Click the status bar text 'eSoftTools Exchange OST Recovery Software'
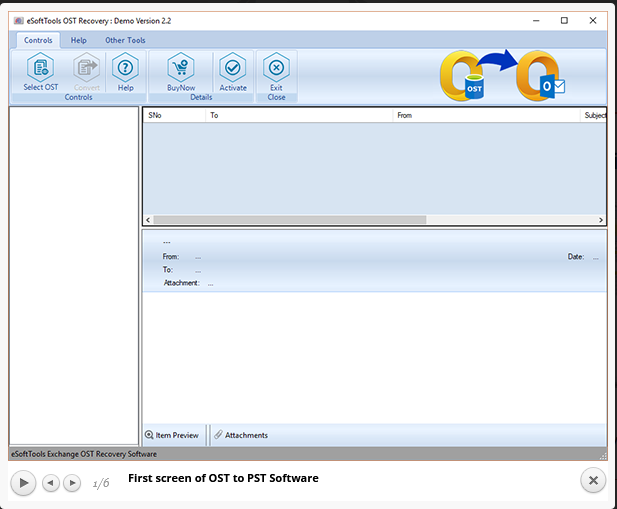The height and width of the screenshot is (509, 617). click(x=84, y=454)
